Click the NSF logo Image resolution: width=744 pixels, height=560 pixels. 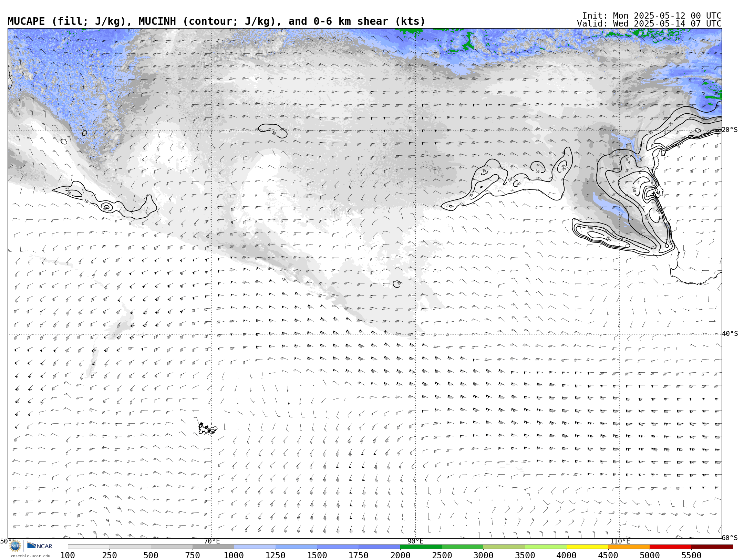tap(15, 546)
